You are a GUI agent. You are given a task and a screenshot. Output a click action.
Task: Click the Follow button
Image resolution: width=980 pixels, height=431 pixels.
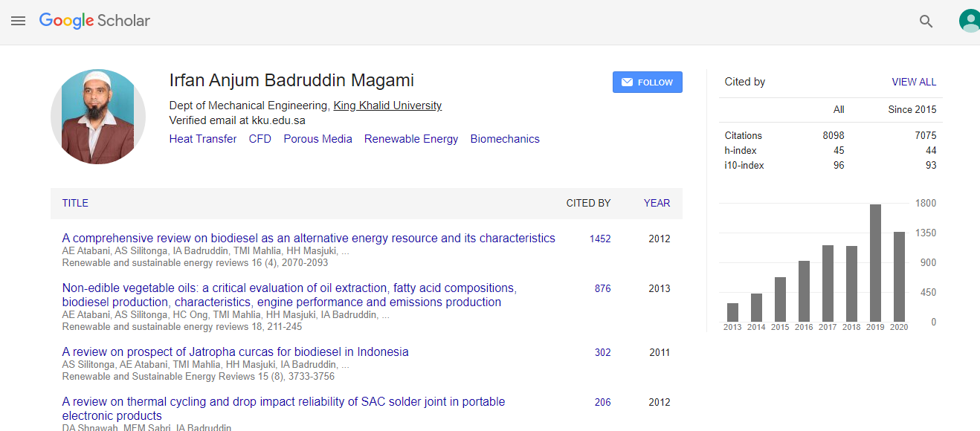(648, 82)
